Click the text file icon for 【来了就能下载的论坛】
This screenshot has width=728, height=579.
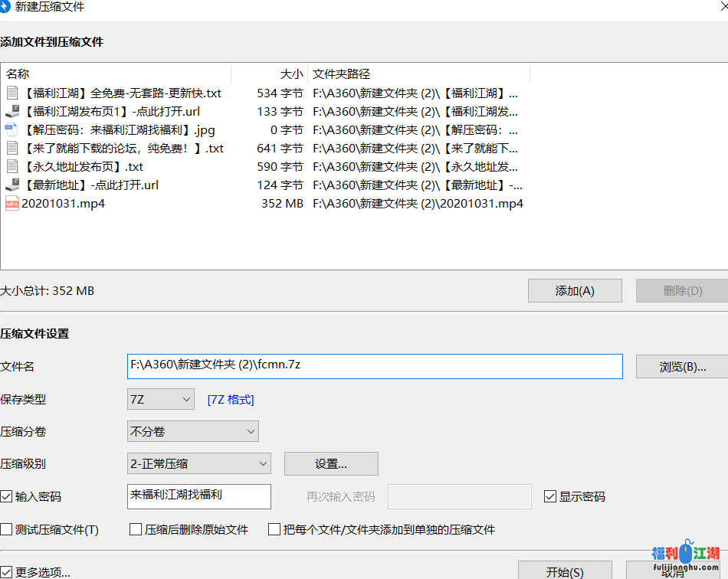click(12, 149)
